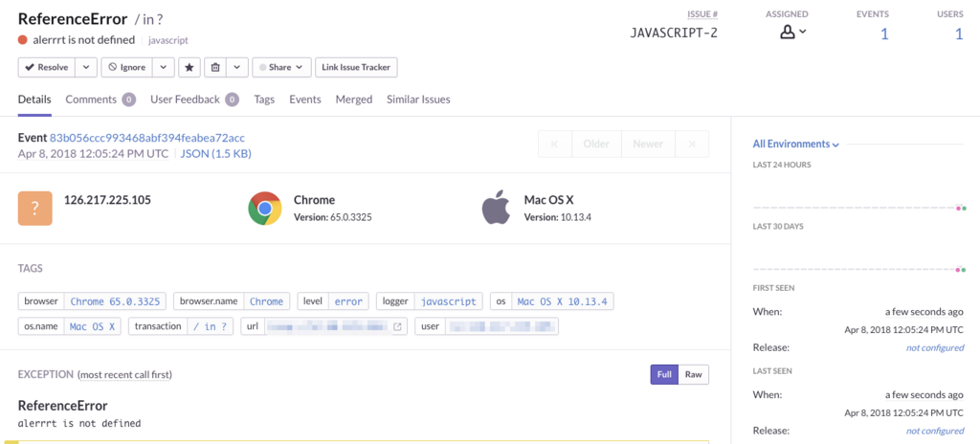Screen dimensions: 980x444
Task: Click the level tag value error
Action: click(348, 301)
